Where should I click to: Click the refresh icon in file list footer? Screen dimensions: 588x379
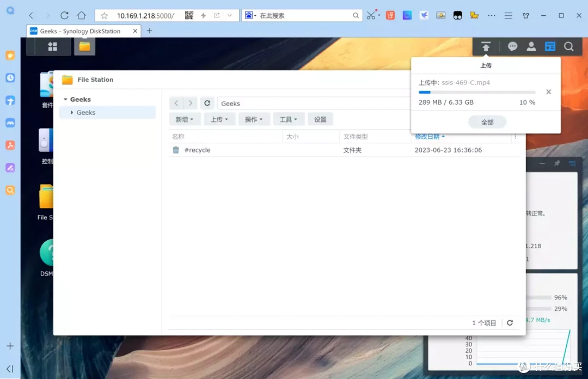pos(510,323)
